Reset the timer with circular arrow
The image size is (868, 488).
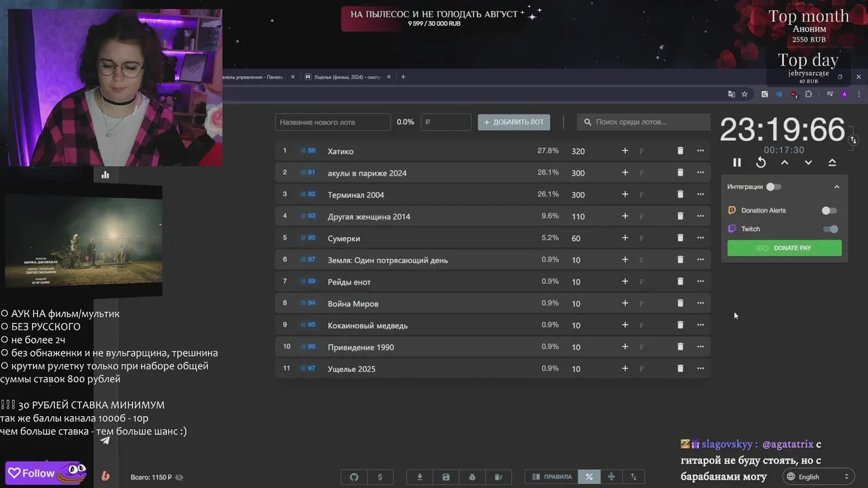pos(761,163)
